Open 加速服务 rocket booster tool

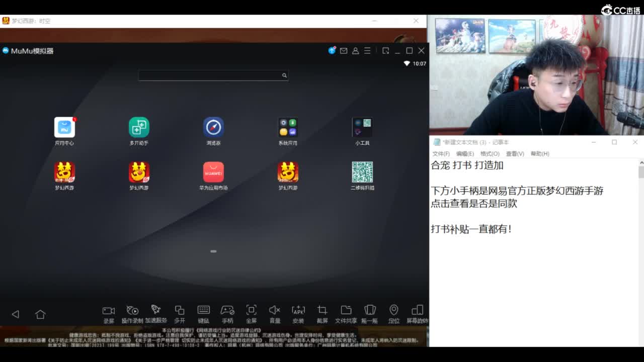[156, 314]
